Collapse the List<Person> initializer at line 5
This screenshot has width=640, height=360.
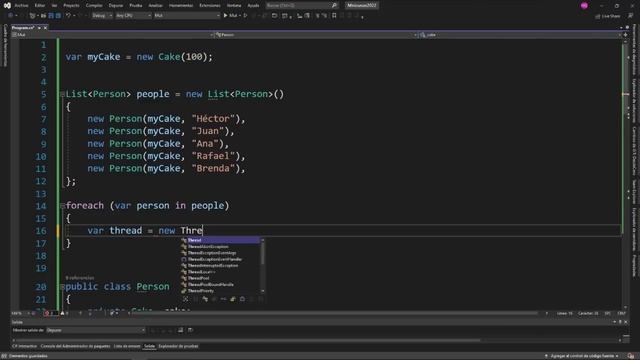[62, 94]
